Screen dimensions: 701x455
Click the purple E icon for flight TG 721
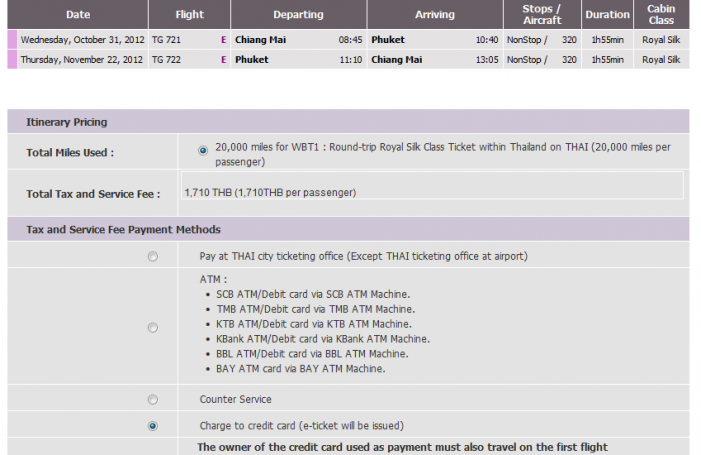click(x=223, y=41)
